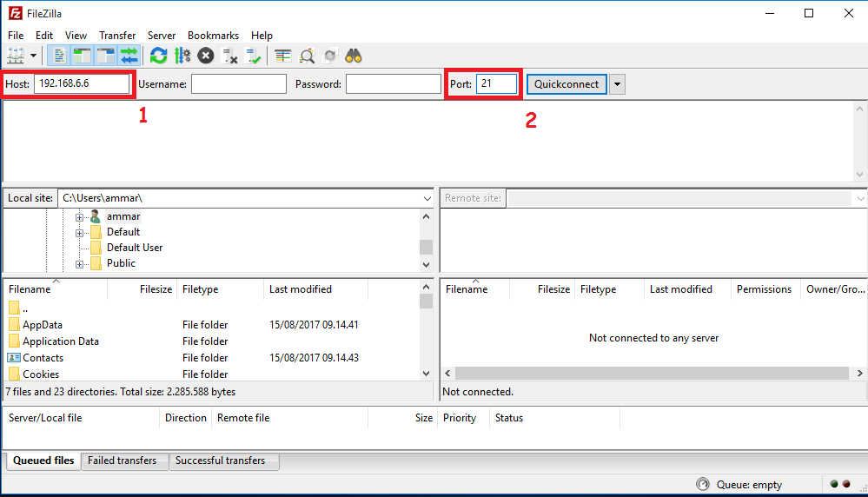The width and height of the screenshot is (868, 497).
Task: Open the Quickconnect history dropdown arrow
Action: [x=617, y=84]
